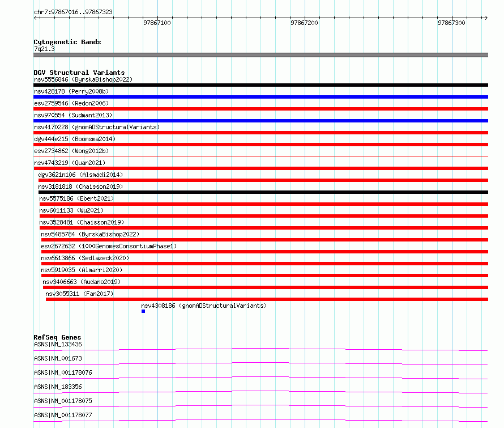Click the right arrow of the coordinate ruler
Viewport: 504px width, 428px height.
tap(486, 18)
